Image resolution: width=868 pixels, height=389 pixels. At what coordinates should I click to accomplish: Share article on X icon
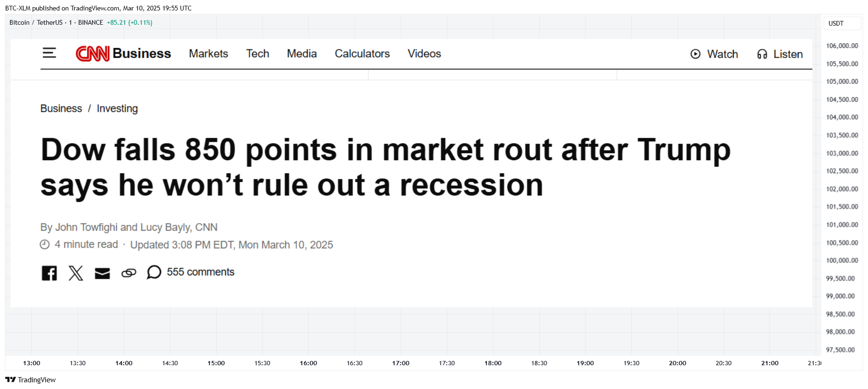click(76, 273)
